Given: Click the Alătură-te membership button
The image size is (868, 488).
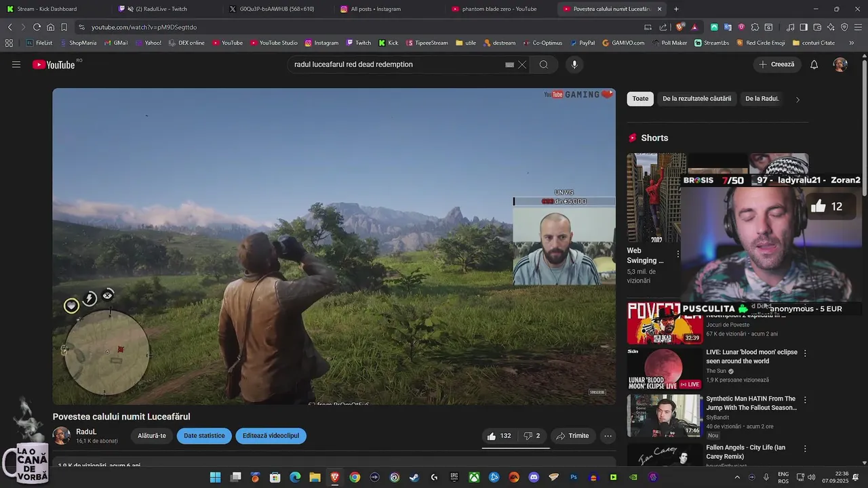Looking at the screenshot, I should (x=152, y=436).
